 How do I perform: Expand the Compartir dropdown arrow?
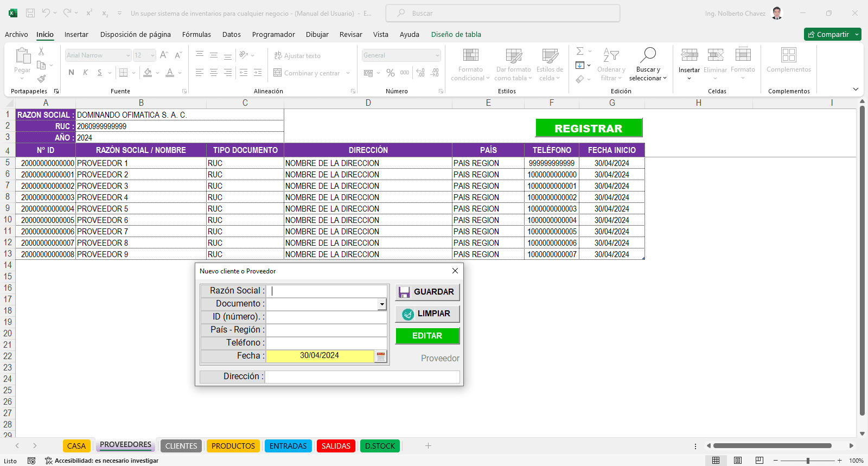tap(857, 34)
